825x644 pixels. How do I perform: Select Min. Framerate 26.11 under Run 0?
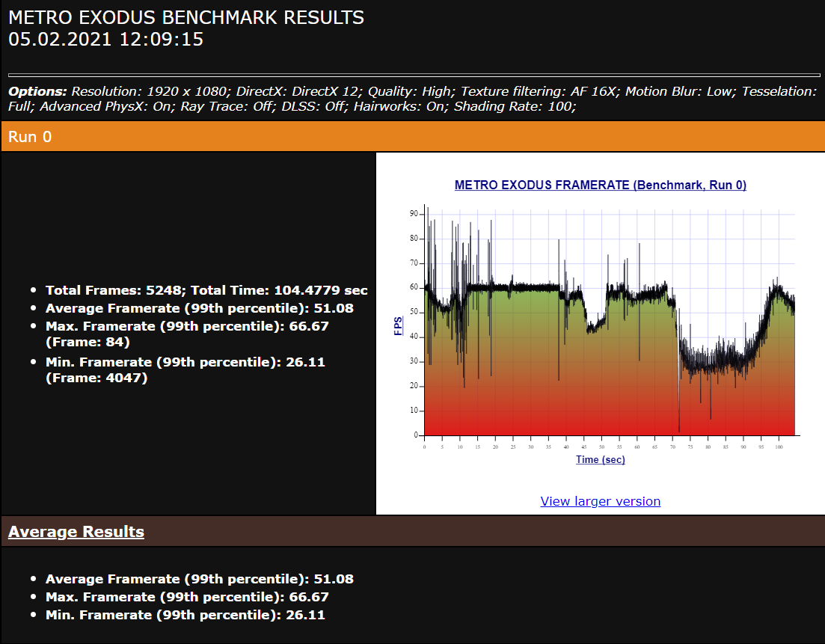(x=185, y=362)
